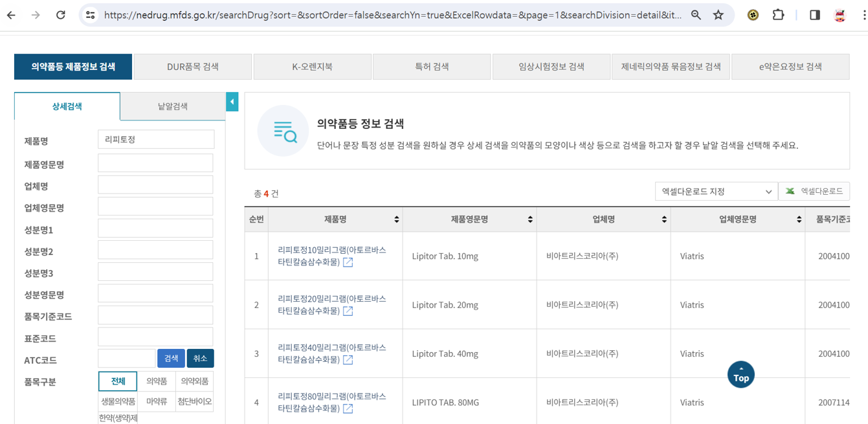The image size is (868, 424).
Task: Focus the 성분명3 input field
Action: tap(156, 271)
